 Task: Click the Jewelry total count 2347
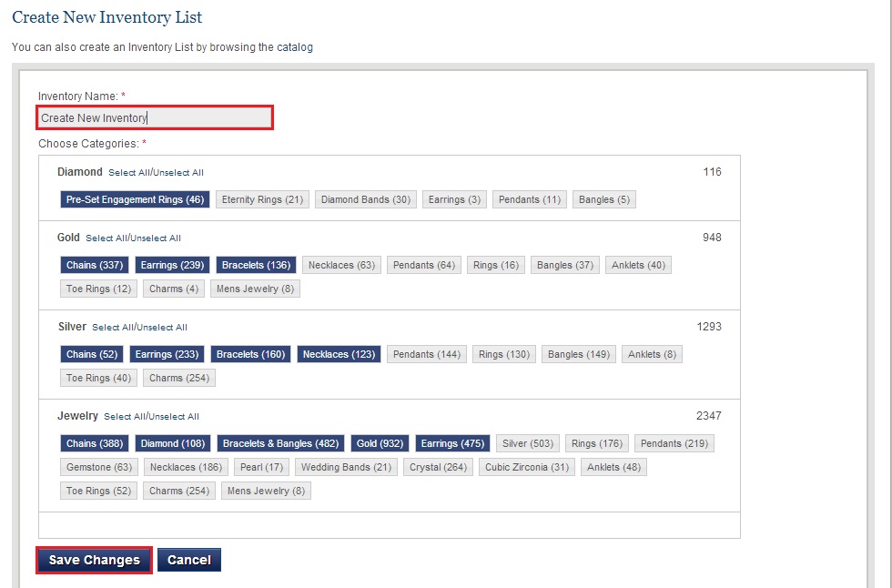(709, 416)
